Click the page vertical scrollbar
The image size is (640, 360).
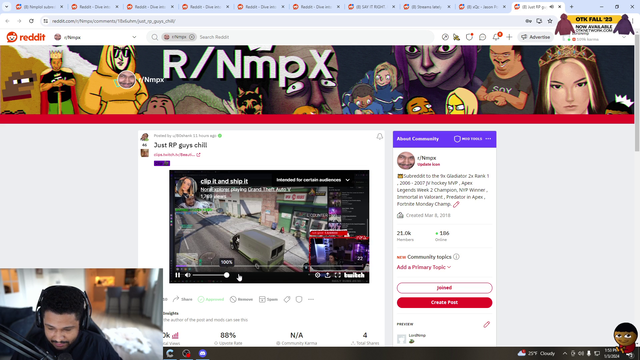[637, 93]
